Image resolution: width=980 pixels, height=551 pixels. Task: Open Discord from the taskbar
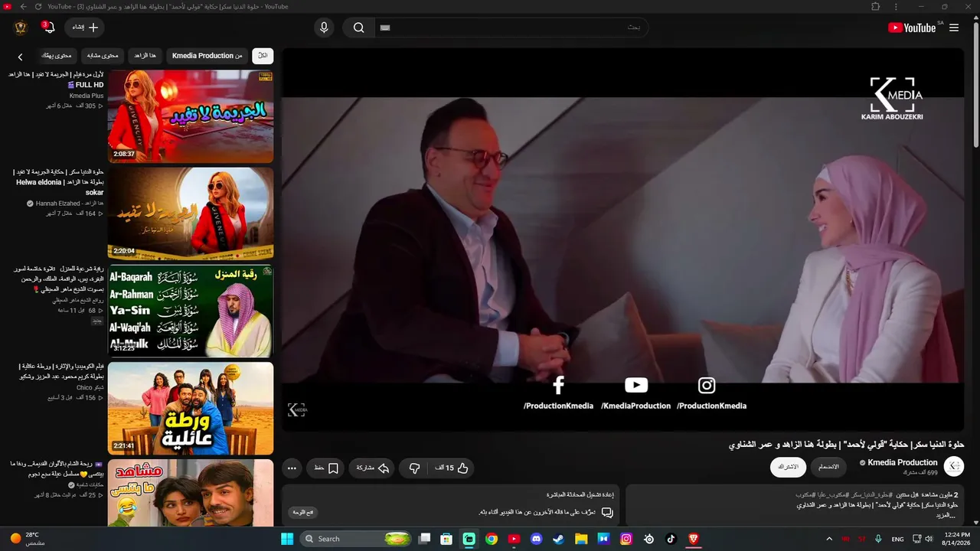(x=536, y=539)
